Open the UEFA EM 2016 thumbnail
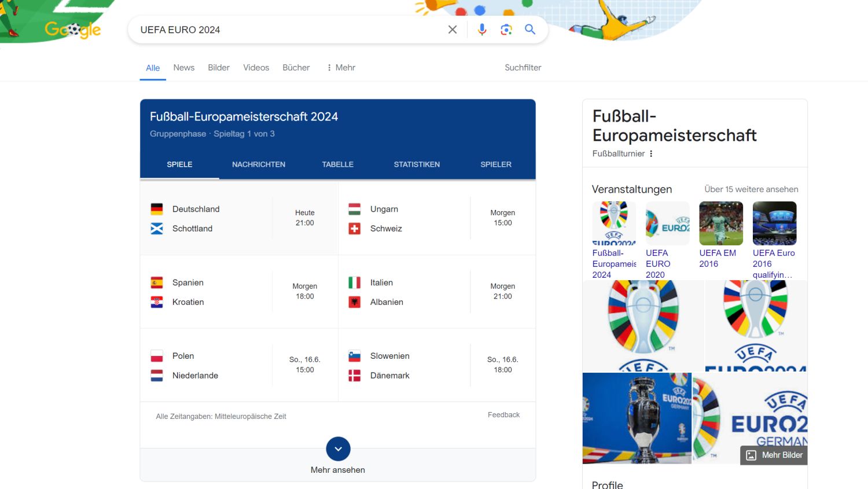 [x=720, y=223]
